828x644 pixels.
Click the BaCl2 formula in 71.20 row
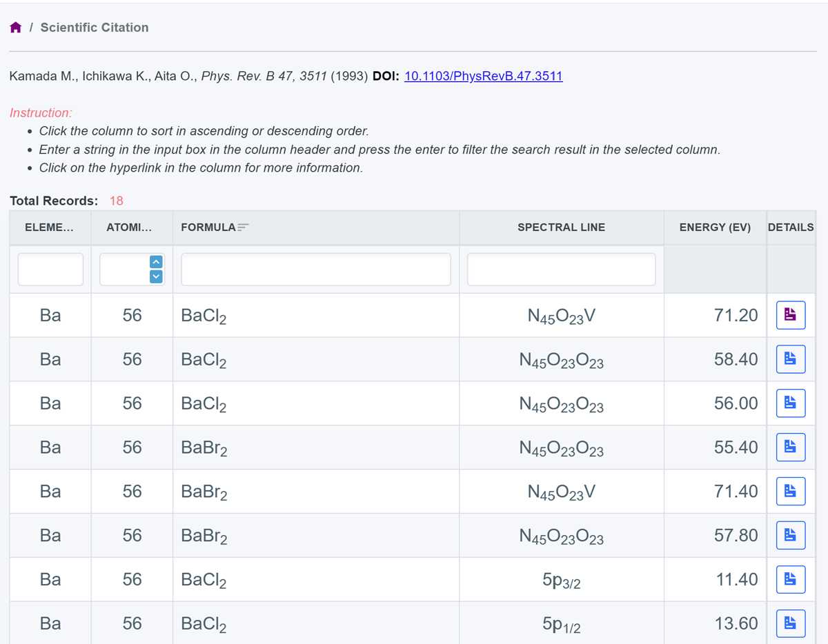(204, 316)
